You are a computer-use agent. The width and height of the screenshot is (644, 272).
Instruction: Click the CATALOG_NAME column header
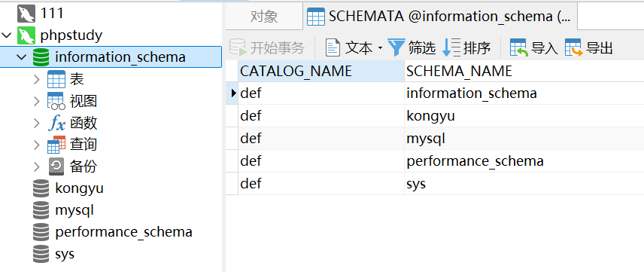321,71
